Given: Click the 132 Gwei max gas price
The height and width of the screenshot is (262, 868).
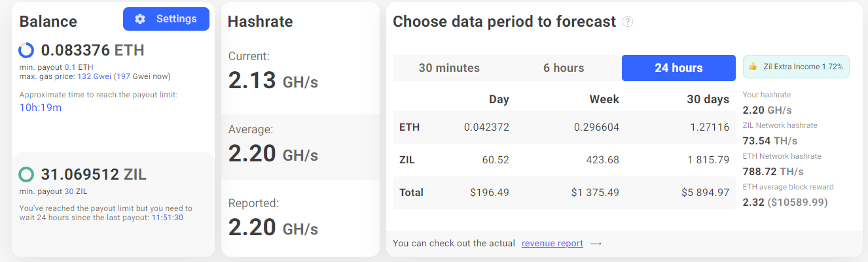Looking at the screenshot, I should click(93, 77).
